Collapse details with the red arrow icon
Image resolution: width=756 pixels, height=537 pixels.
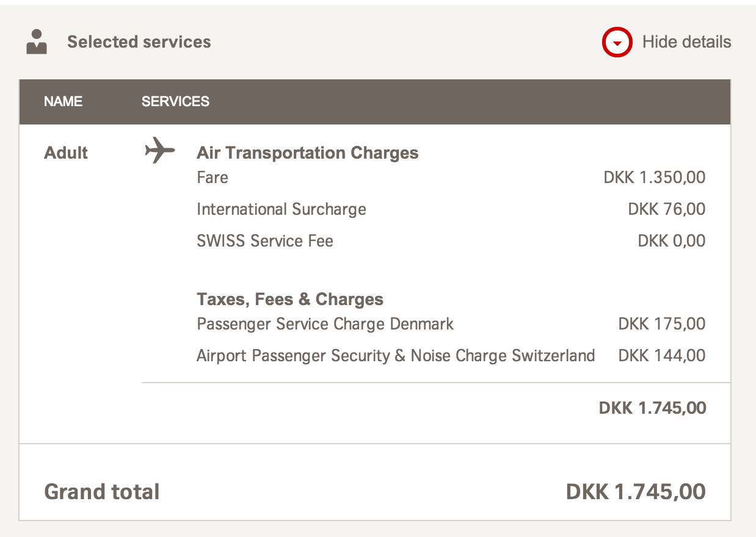[x=617, y=43]
